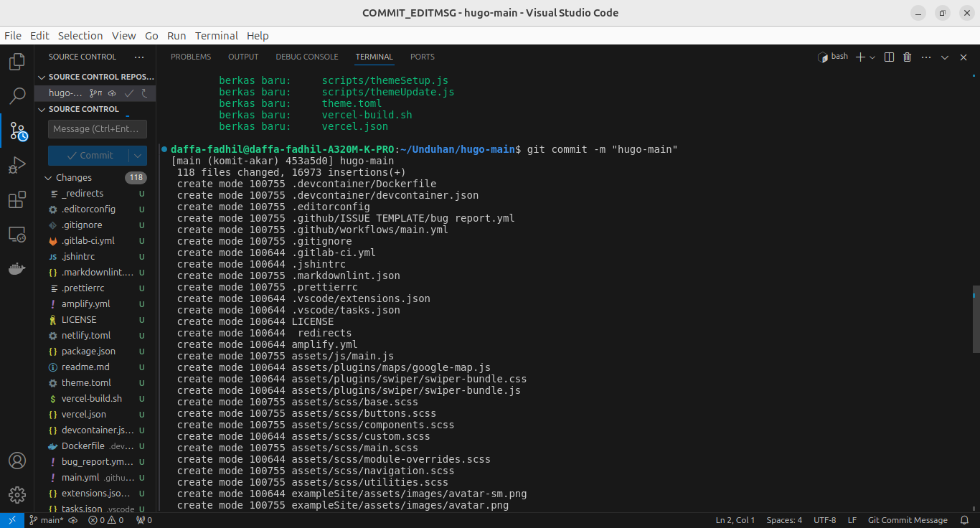Image resolution: width=980 pixels, height=528 pixels.
Task: Open the Extensions view
Action: pyautogui.click(x=17, y=200)
